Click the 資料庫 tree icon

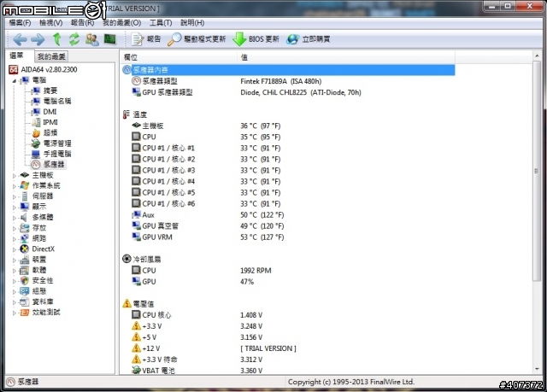(x=25, y=301)
